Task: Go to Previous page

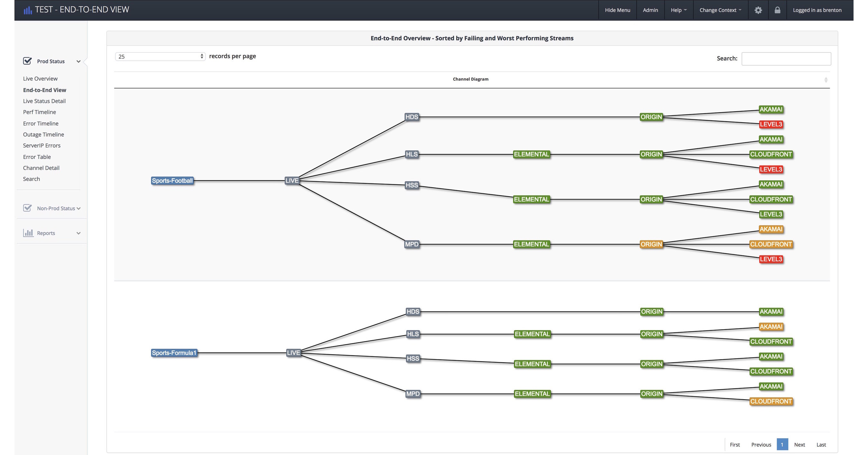Action: click(x=761, y=445)
